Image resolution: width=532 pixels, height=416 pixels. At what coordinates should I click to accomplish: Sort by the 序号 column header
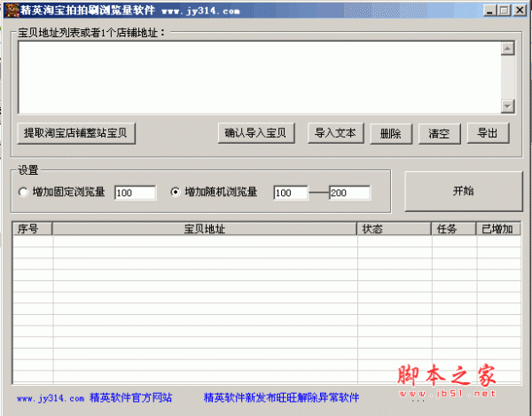32,229
